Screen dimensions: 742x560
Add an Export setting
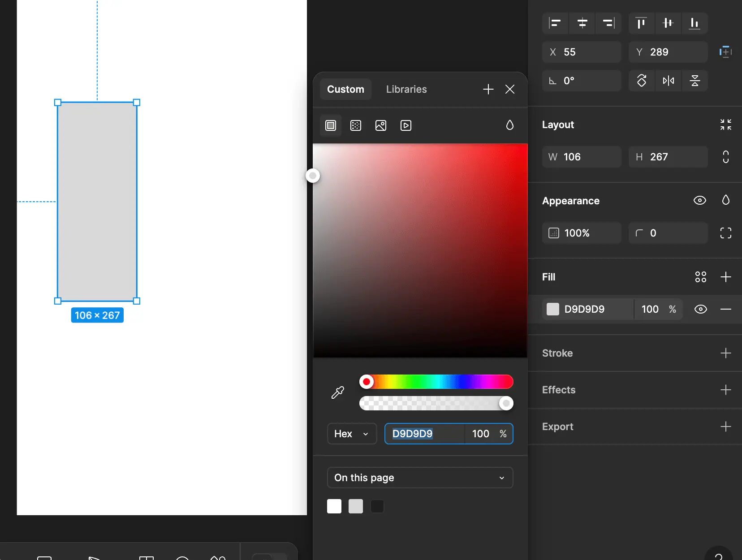point(725,426)
